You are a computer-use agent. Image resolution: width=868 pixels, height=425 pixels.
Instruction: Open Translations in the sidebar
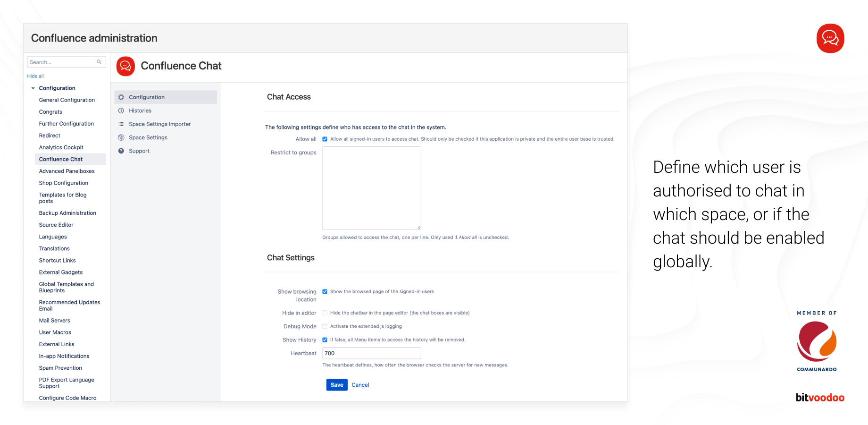(x=54, y=248)
